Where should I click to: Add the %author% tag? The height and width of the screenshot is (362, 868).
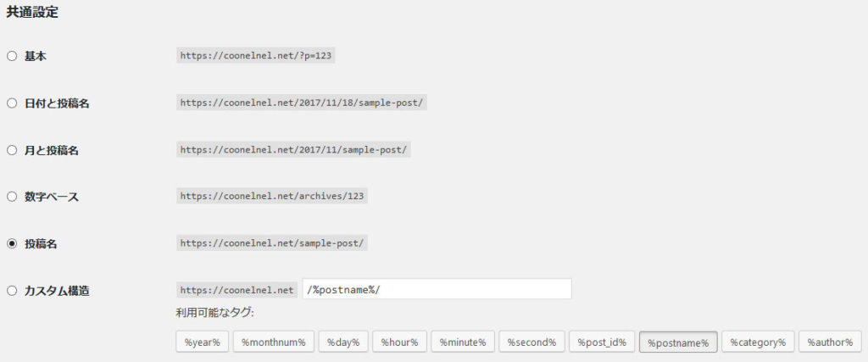pos(829,343)
